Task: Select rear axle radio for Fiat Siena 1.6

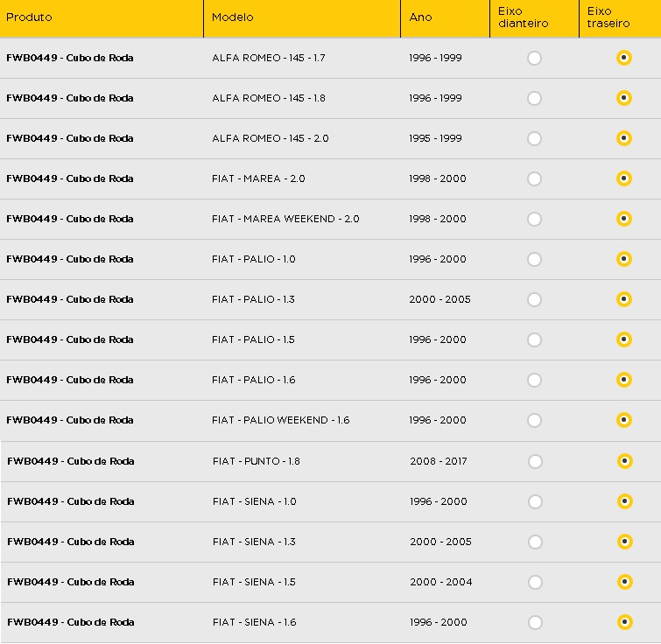Action: click(625, 622)
